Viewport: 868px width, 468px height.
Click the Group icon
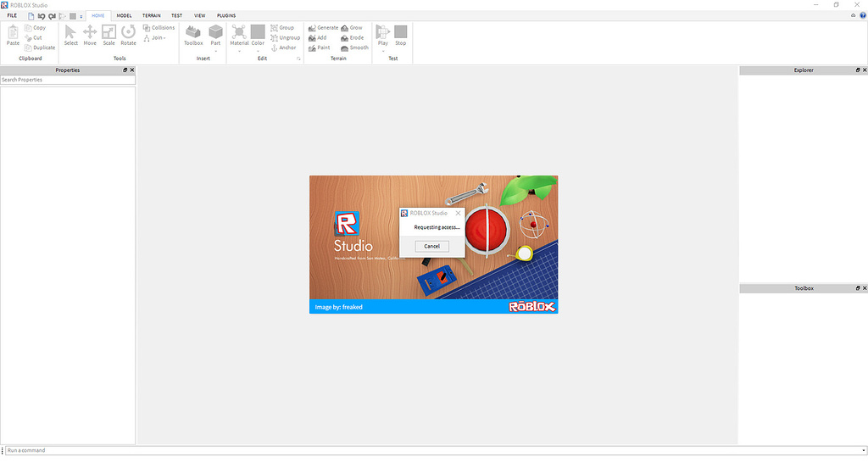click(x=274, y=28)
